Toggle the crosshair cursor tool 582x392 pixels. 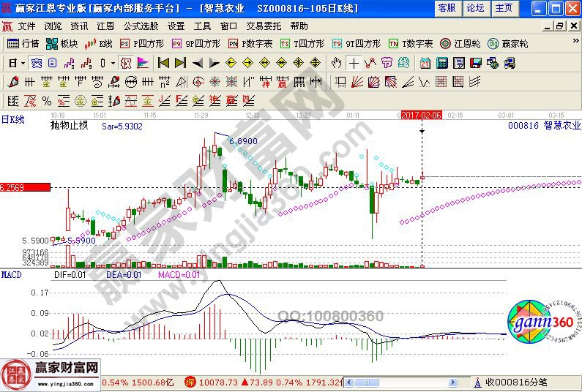(x=354, y=63)
